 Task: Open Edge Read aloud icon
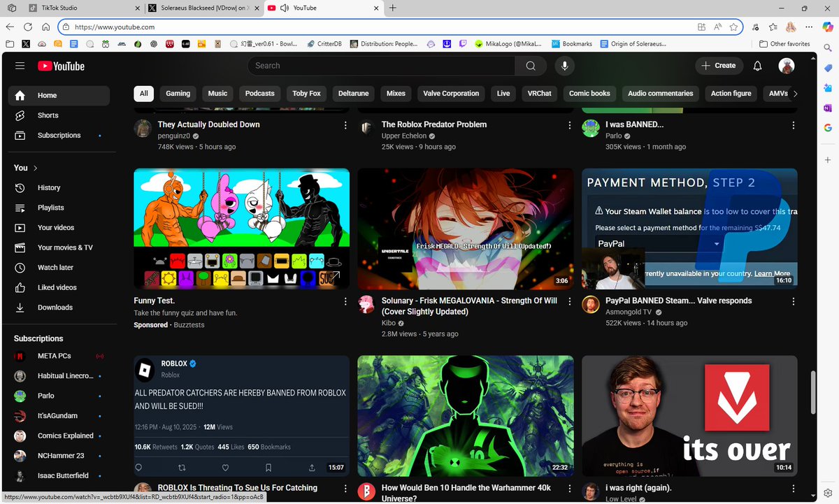(717, 27)
